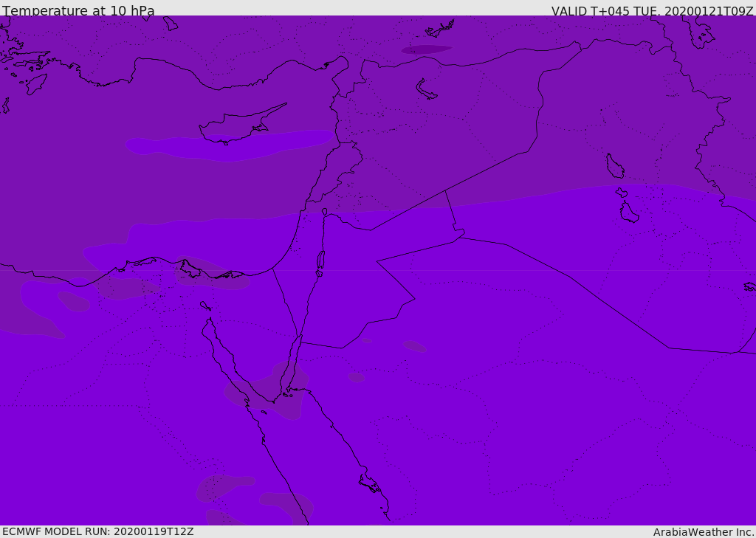This screenshot has width=756, height=538.
Task: Click the dark purple oval near the top
Action: coord(426,49)
